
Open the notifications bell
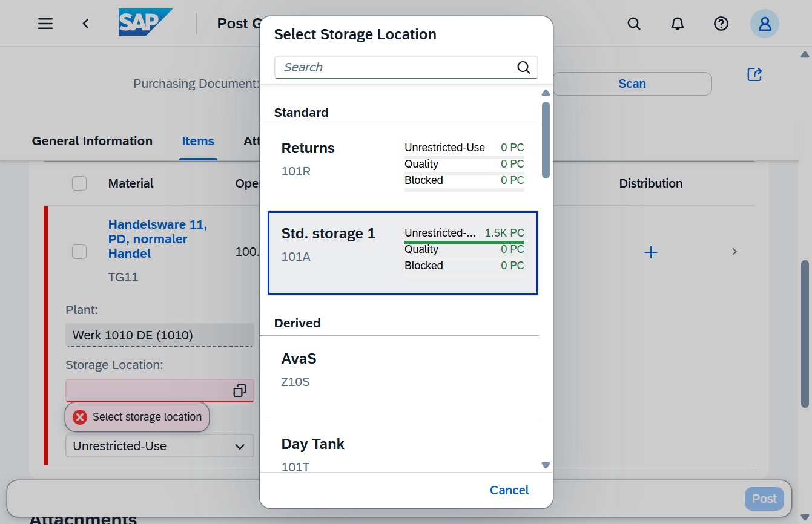(x=678, y=24)
